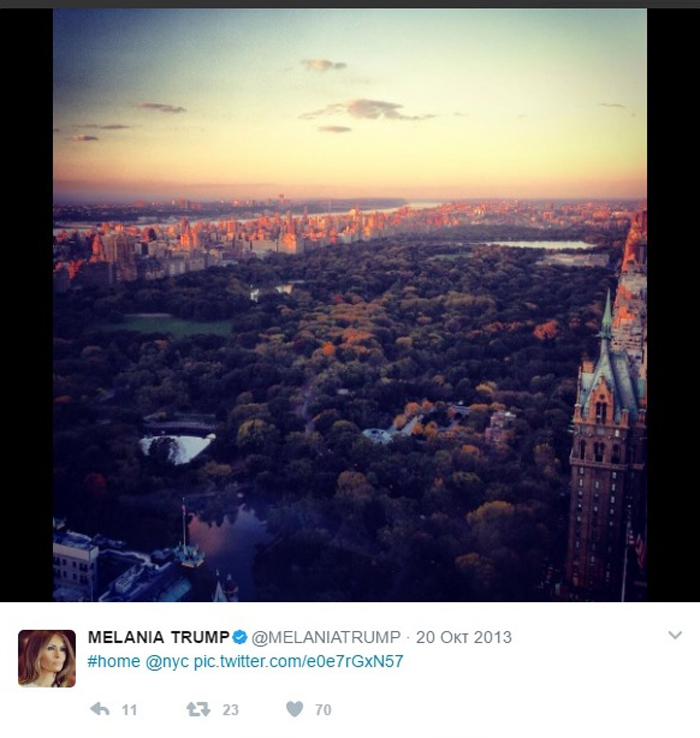
Task: Follow the #home hashtag
Action: (x=113, y=661)
